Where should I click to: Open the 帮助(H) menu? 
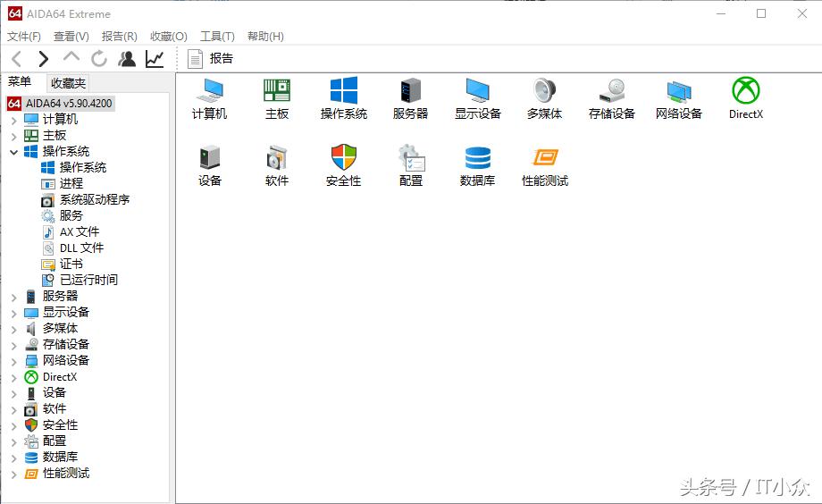pos(265,37)
